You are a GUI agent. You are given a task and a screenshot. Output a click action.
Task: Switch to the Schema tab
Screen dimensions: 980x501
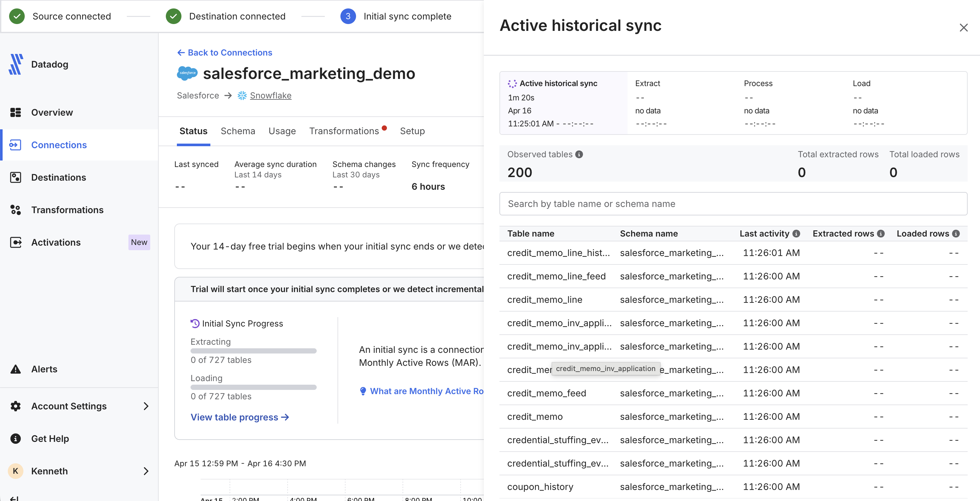pos(238,131)
